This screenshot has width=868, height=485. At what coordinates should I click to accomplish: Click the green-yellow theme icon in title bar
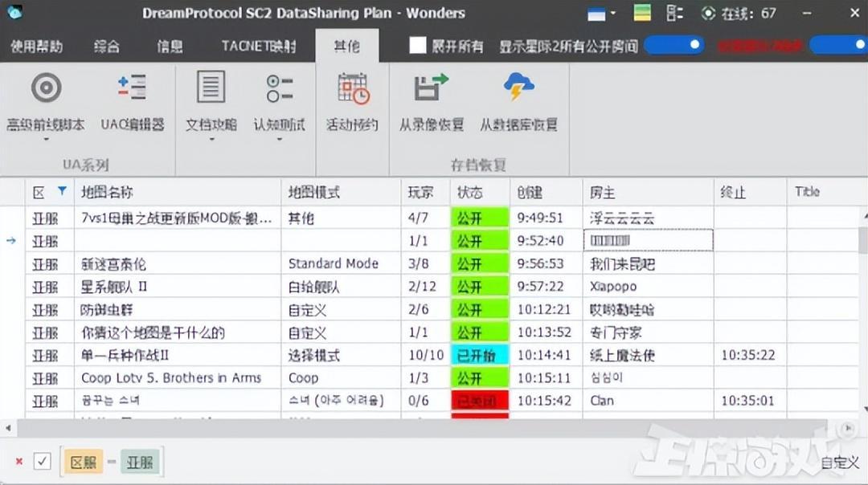coord(642,13)
